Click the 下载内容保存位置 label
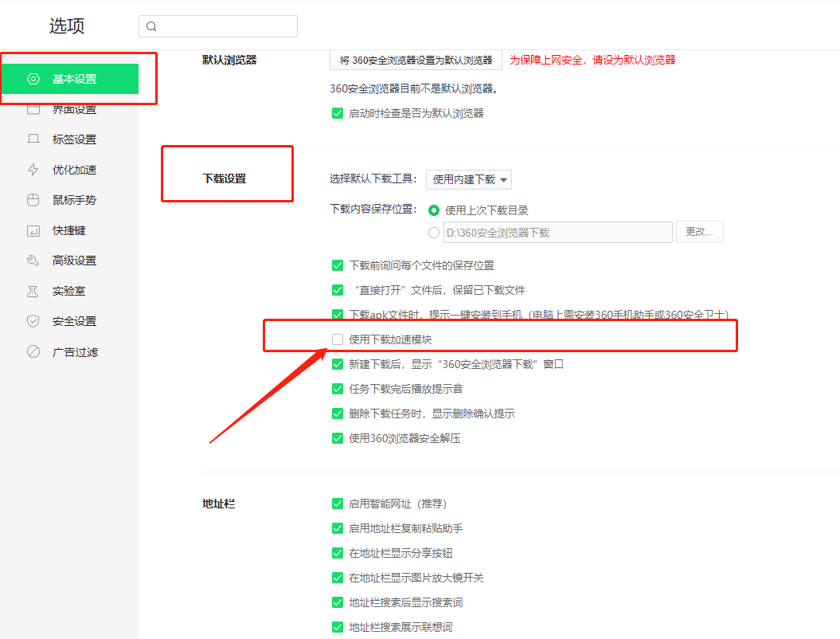This screenshot has width=840, height=639. coord(373,209)
